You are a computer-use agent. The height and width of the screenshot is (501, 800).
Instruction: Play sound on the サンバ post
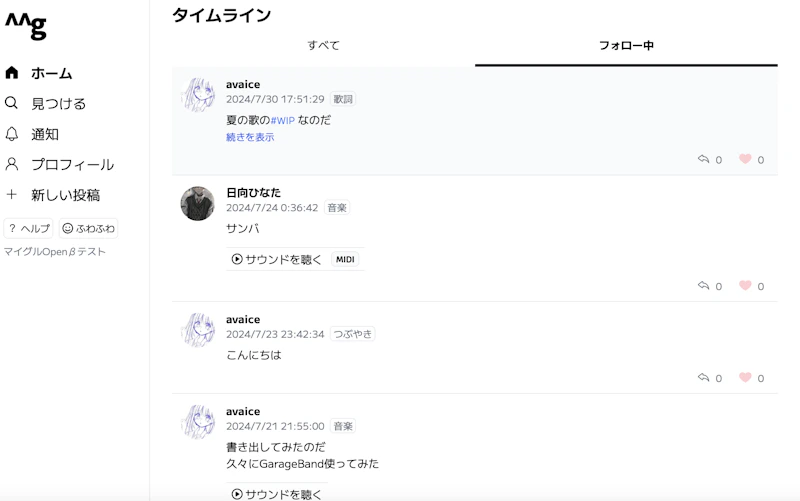(x=277, y=259)
